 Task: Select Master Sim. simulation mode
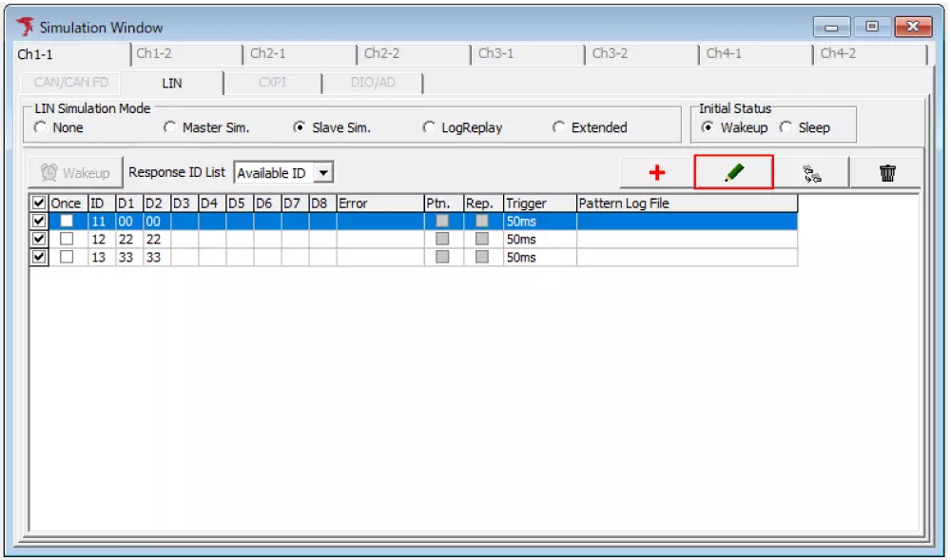click(x=170, y=127)
